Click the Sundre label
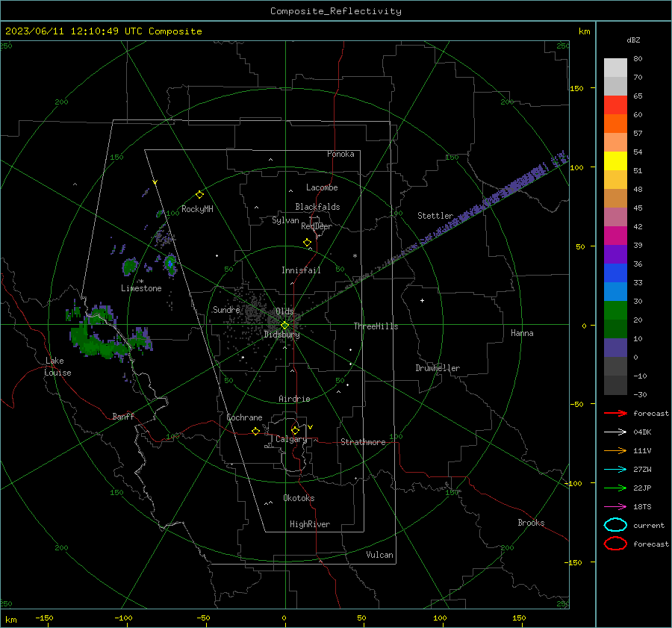Screen dimensions: 672x628 pos(226,309)
